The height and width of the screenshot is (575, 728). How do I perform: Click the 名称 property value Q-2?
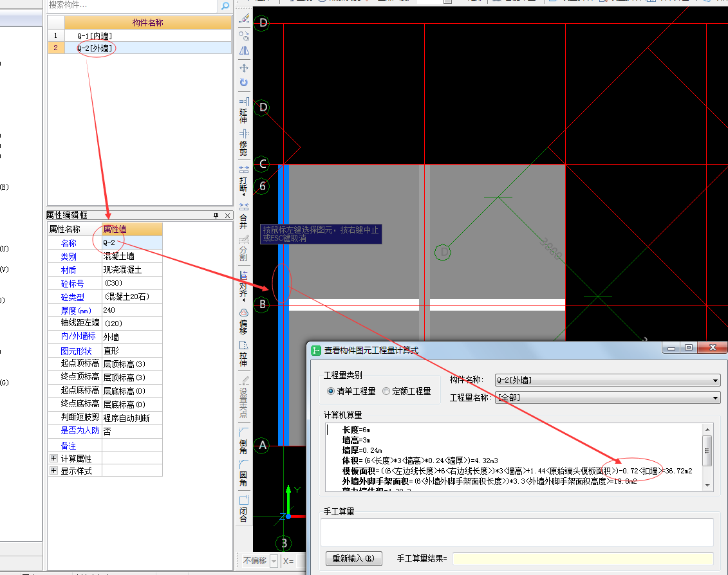tap(132, 242)
